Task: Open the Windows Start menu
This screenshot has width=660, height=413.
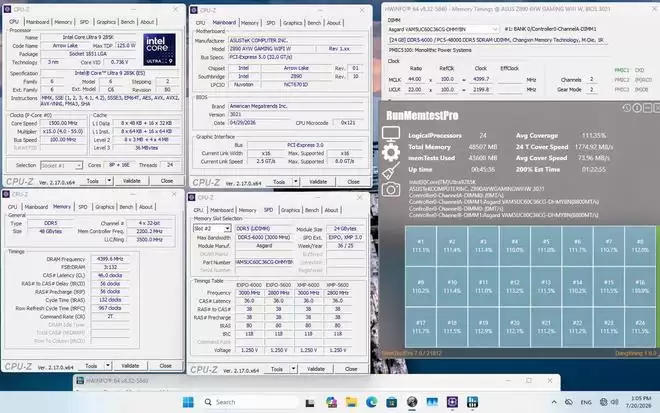Action: pyautogui.click(x=188, y=402)
